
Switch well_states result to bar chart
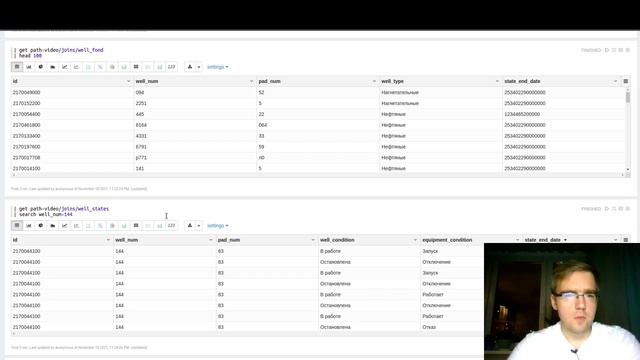(29, 225)
